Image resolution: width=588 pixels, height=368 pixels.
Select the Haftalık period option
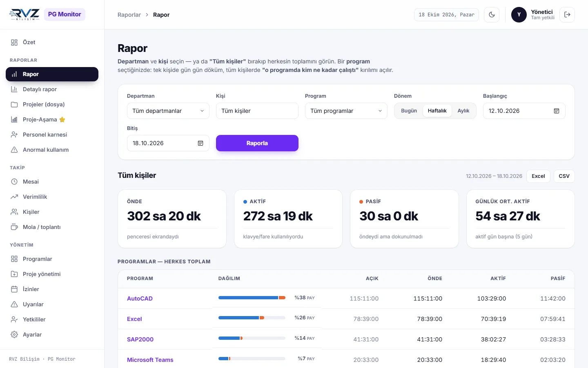[437, 111]
